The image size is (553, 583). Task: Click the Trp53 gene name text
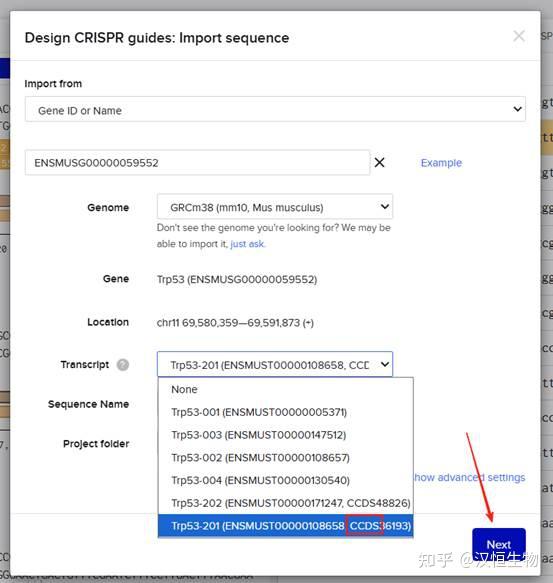[237, 279]
